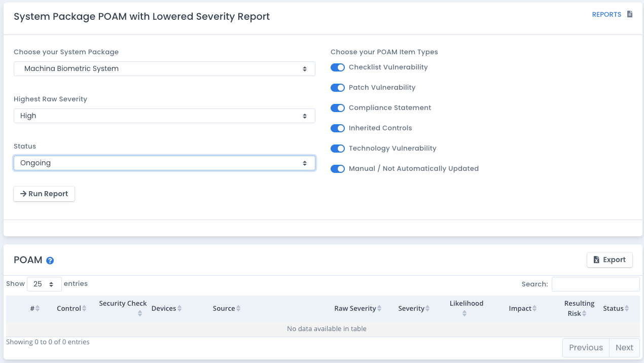The height and width of the screenshot is (363, 644).
Task: Sort table by Raw Severity column
Action: coord(357,308)
